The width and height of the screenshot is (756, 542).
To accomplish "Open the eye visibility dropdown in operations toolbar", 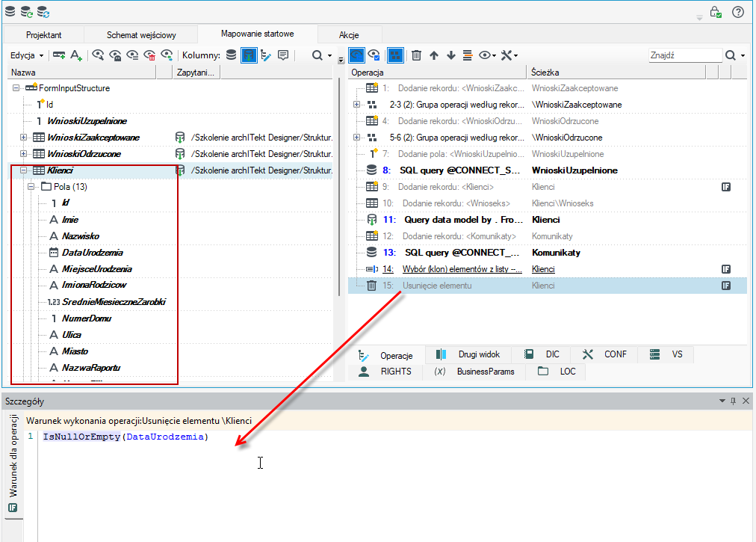I will 487,55.
